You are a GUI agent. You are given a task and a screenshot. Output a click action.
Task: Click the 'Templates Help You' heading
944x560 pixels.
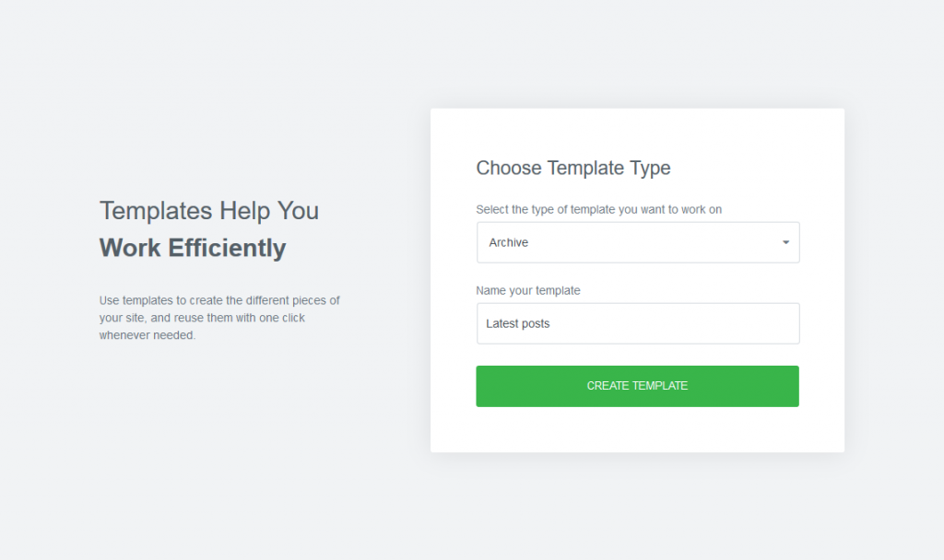point(209,211)
